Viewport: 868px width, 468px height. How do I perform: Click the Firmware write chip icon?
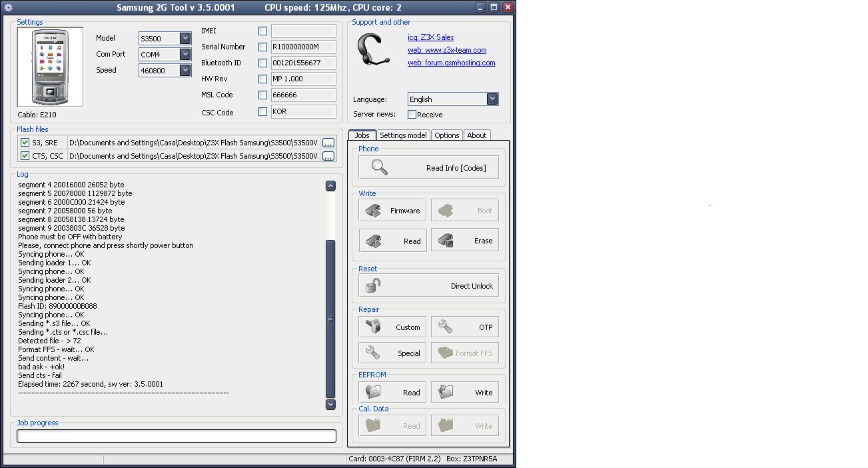tap(374, 211)
